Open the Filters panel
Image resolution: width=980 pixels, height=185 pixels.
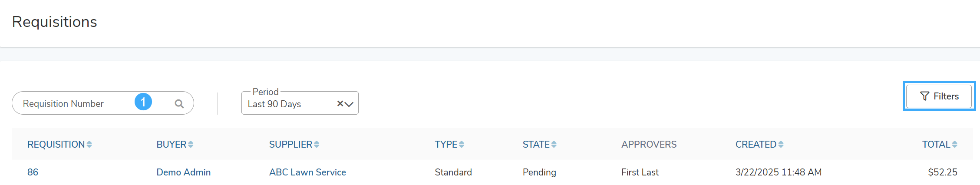pyautogui.click(x=939, y=96)
